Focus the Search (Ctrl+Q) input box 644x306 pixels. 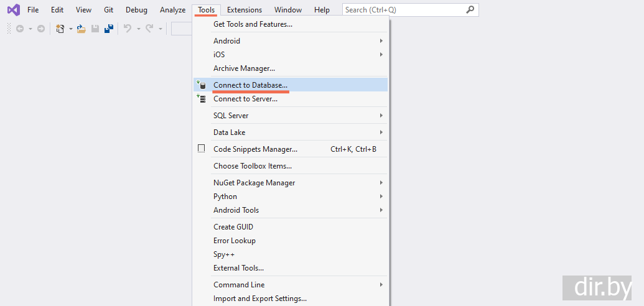point(403,10)
